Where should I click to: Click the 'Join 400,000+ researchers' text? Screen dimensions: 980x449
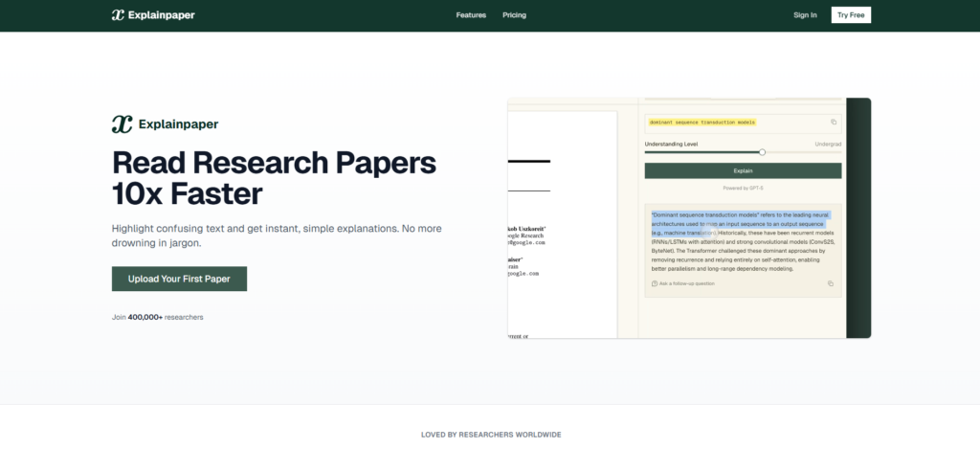click(x=158, y=317)
